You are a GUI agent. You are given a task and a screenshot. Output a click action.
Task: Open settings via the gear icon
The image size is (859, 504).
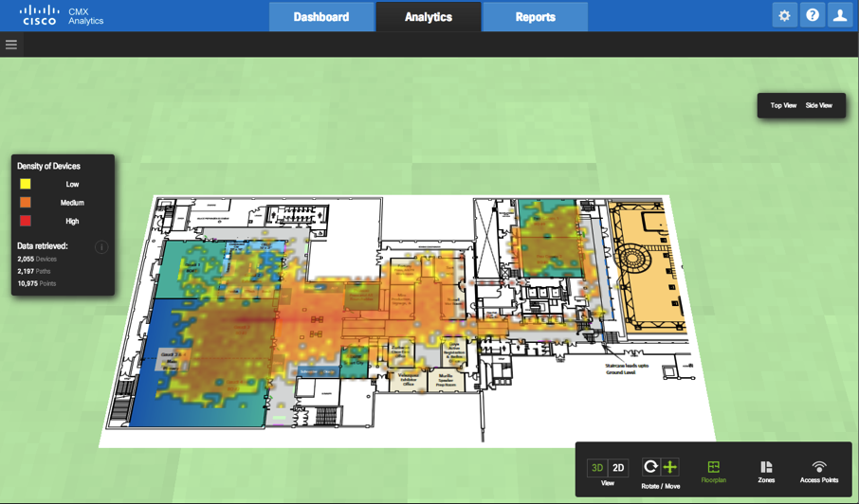point(784,16)
